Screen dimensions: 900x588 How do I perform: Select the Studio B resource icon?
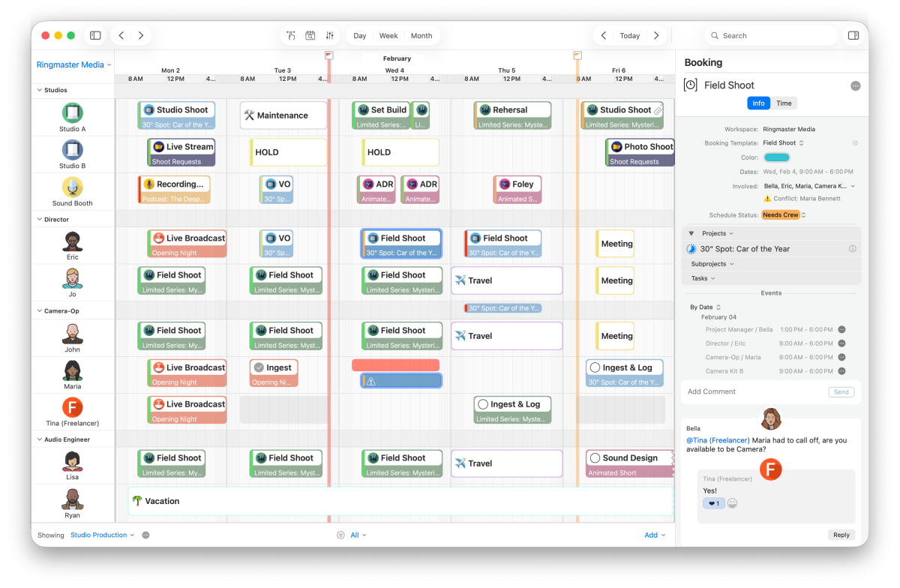pos(72,150)
